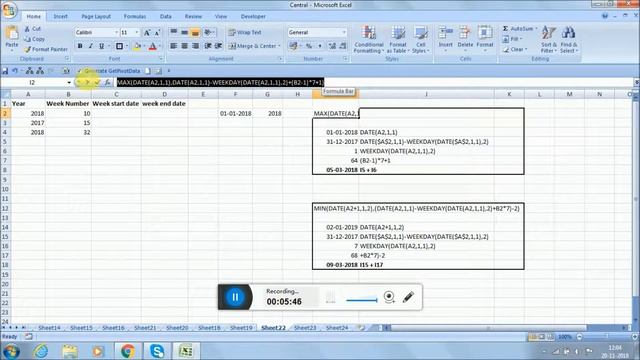Toggle Center horizontal alignment
The height and width of the screenshot is (360, 640).
[184, 46]
